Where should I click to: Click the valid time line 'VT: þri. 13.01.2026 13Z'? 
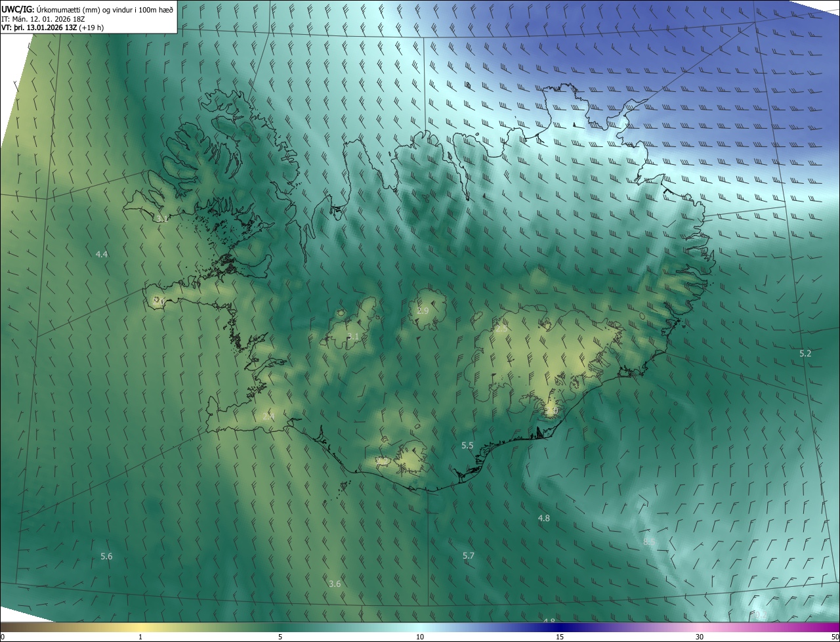39,28
